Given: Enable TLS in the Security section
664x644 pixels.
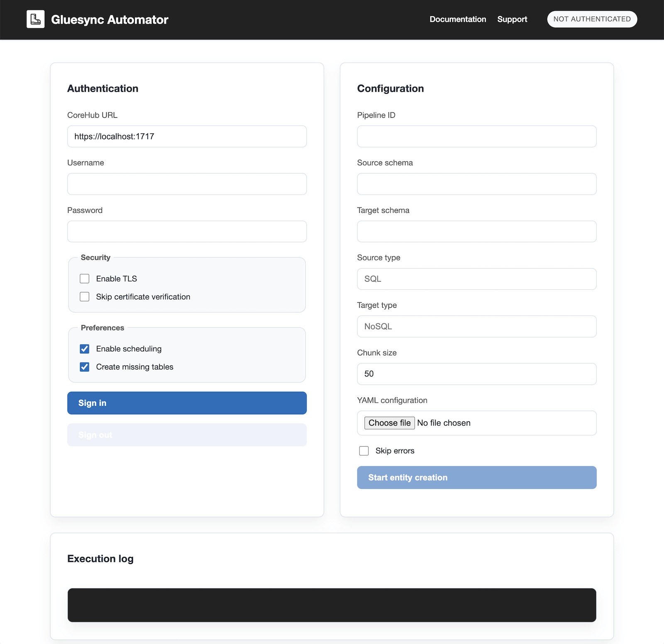Looking at the screenshot, I should coord(84,278).
